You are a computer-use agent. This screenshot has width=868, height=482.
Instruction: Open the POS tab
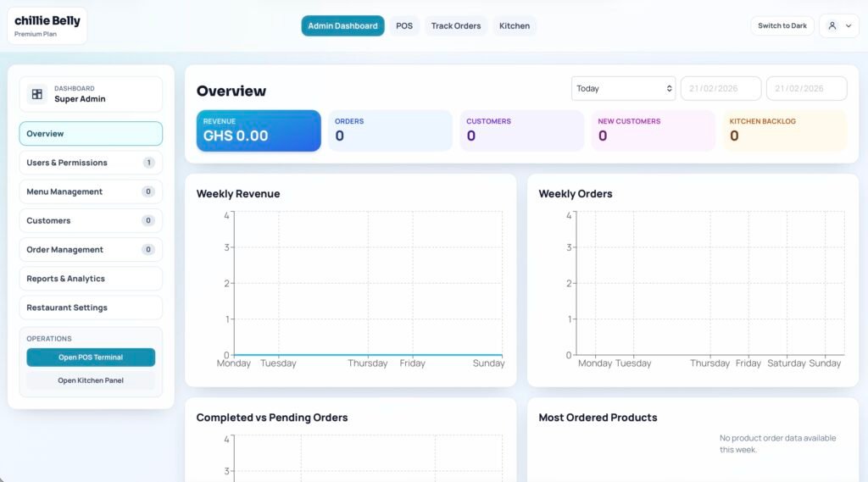404,26
